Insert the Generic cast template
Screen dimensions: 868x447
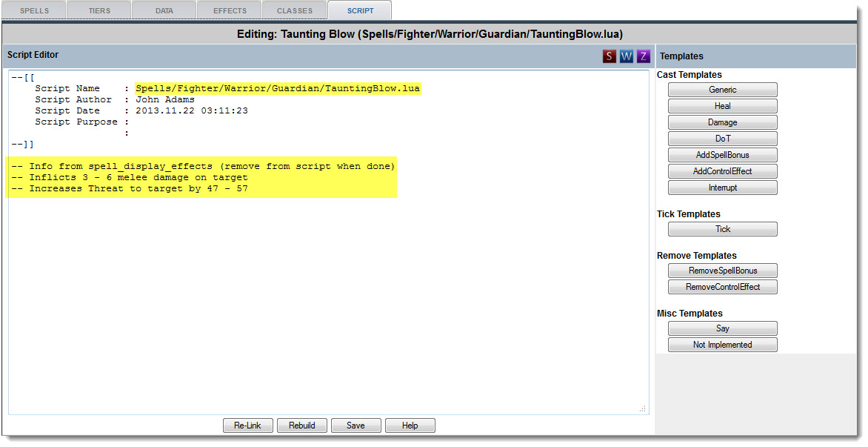pyautogui.click(x=722, y=90)
